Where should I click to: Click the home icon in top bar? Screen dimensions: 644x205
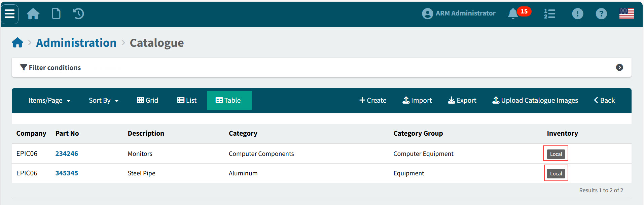click(33, 14)
